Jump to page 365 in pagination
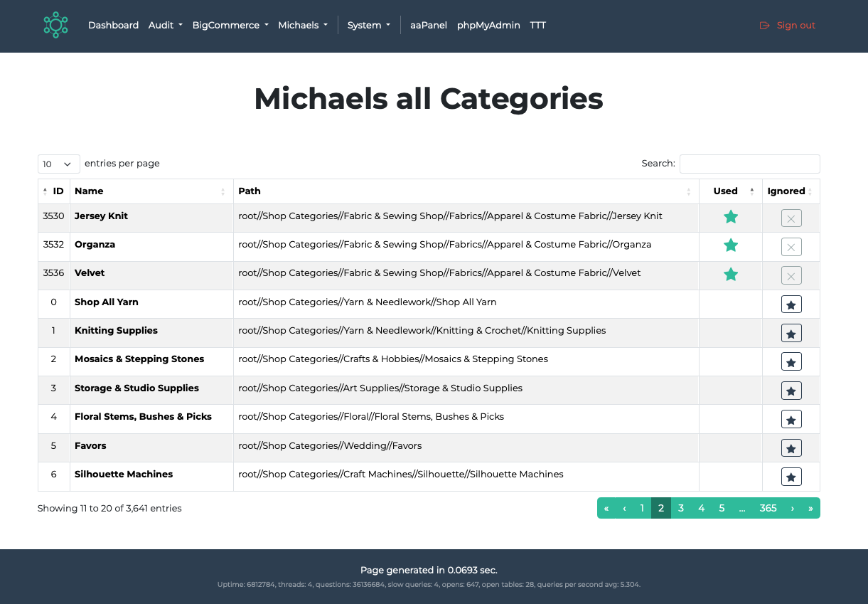Screen dimensions: 868x604 click(768, 508)
